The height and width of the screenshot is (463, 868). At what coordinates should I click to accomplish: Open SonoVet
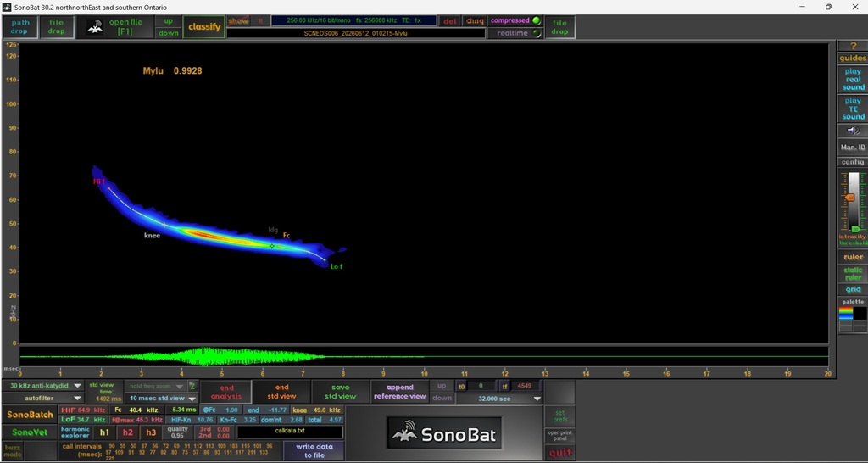tap(30, 432)
